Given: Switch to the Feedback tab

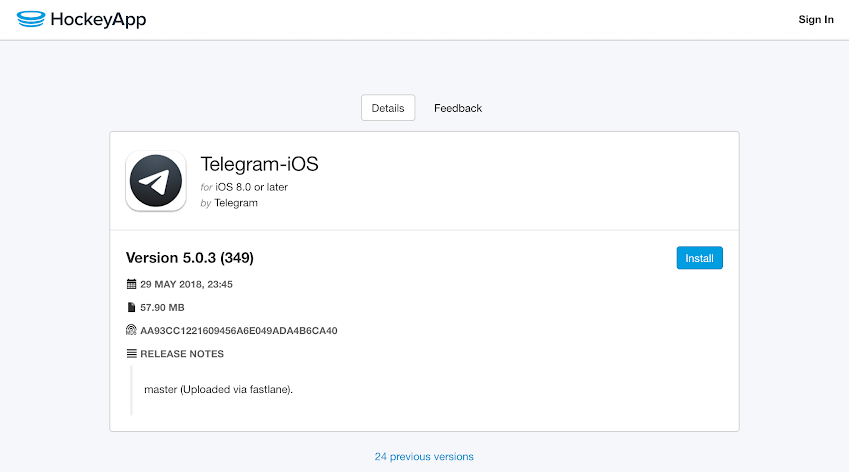Looking at the screenshot, I should (458, 108).
